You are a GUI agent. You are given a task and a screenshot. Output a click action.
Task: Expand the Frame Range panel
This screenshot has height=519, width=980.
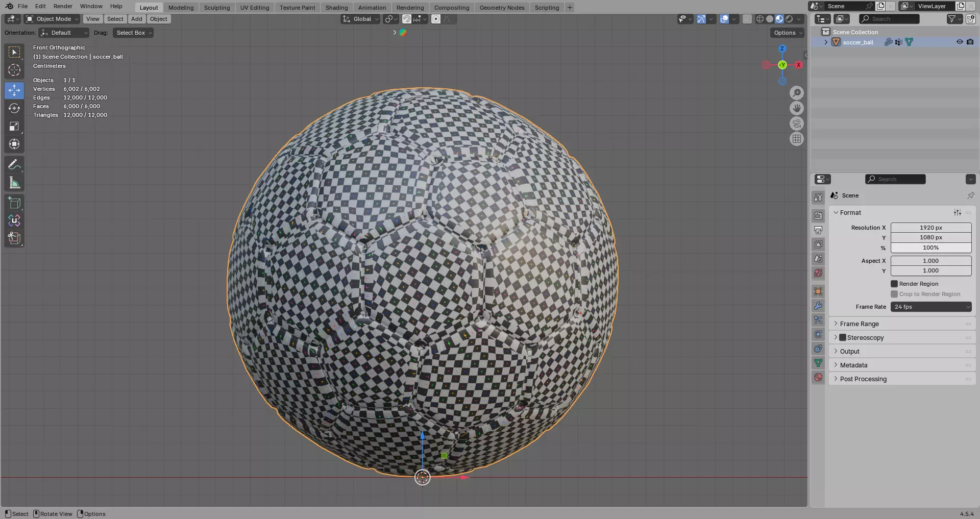(902, 324)
